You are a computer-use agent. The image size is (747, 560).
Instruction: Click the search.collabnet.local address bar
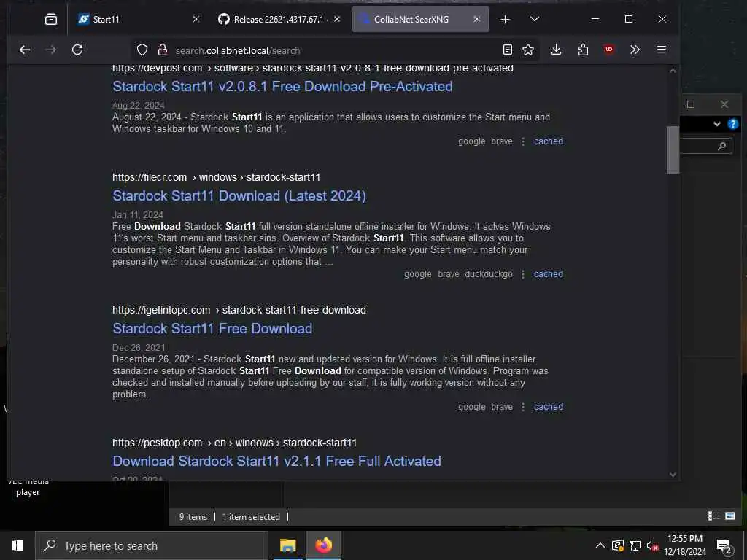tap(333, 50)
